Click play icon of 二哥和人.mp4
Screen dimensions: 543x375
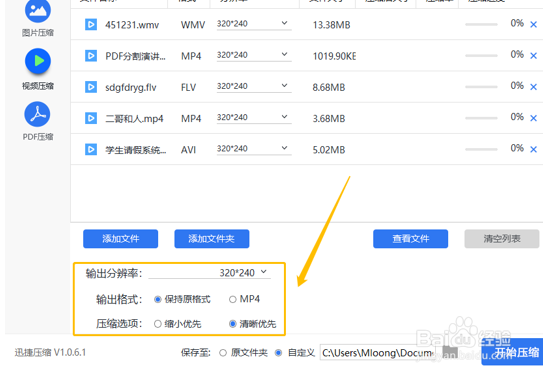click(x=91, y=118)
